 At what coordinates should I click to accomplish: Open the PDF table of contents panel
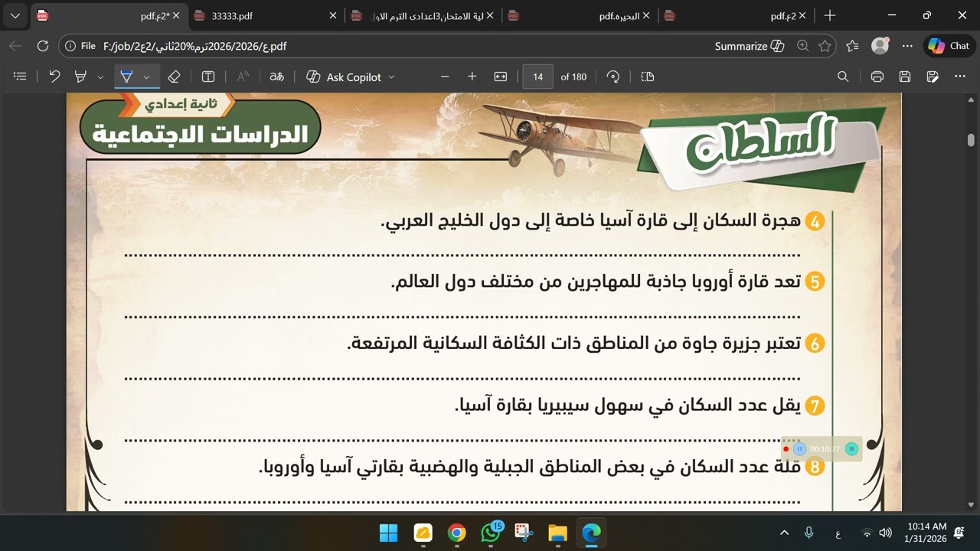pos(21,77)
